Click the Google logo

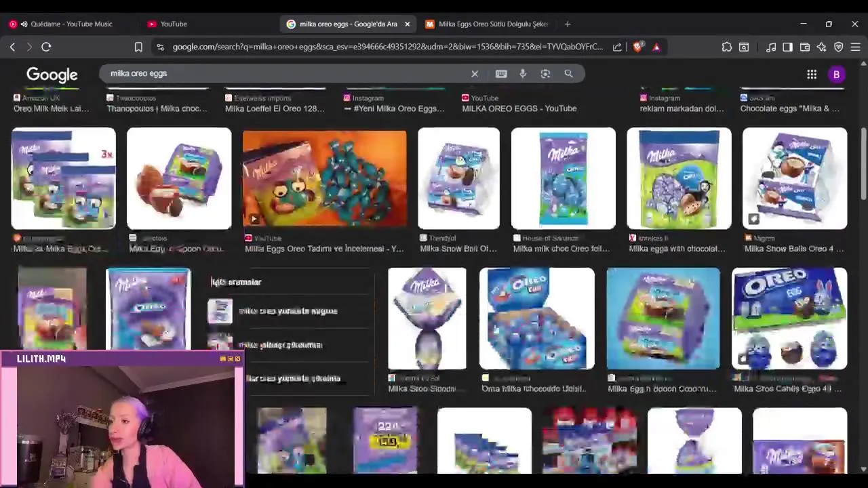[x=52, y=75]
